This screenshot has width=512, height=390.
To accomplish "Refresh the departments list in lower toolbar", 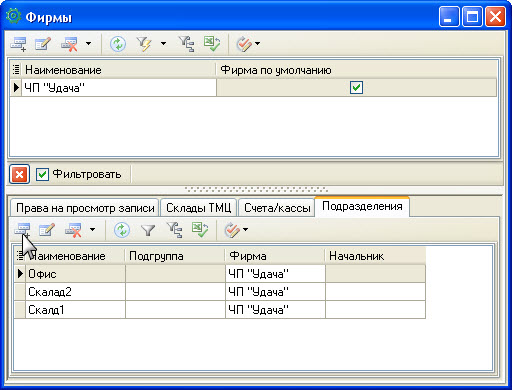I will pos(122,230).
